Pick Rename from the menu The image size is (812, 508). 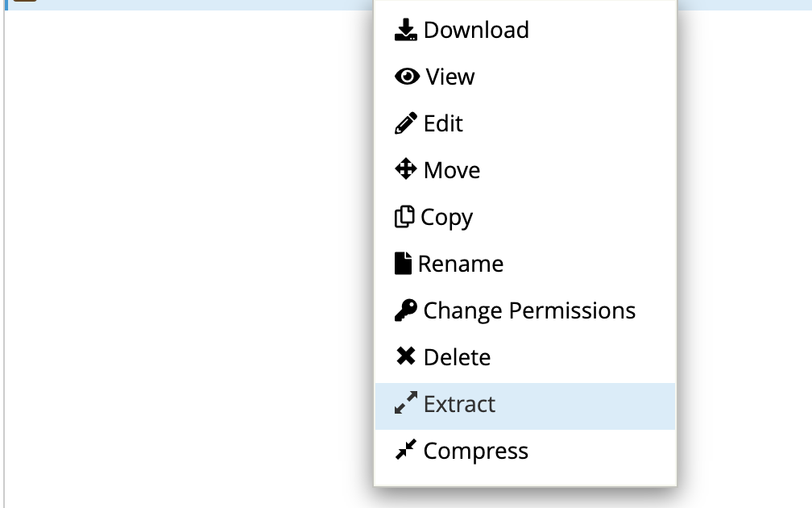[525, 264]
